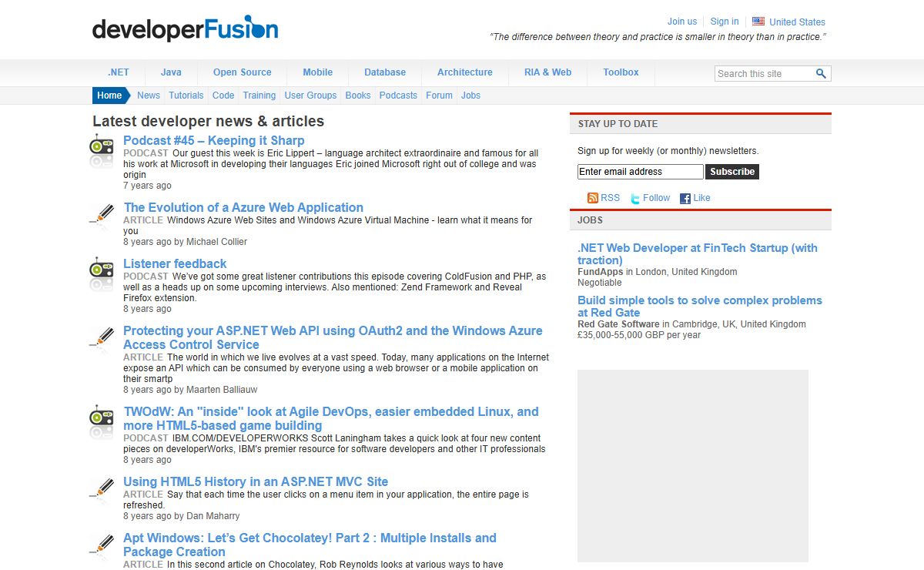Image resolution: width=924 pixels, height=570 pixels.
Task: Open the RIA & Web section
Action: (x=548, y=72)
